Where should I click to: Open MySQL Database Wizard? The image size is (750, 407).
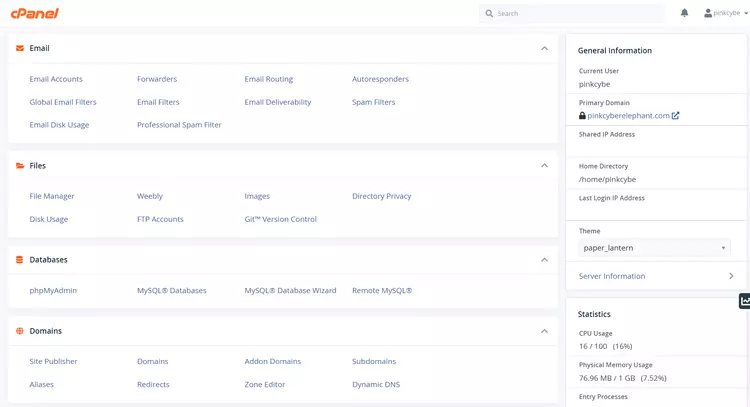coord(290,290)
